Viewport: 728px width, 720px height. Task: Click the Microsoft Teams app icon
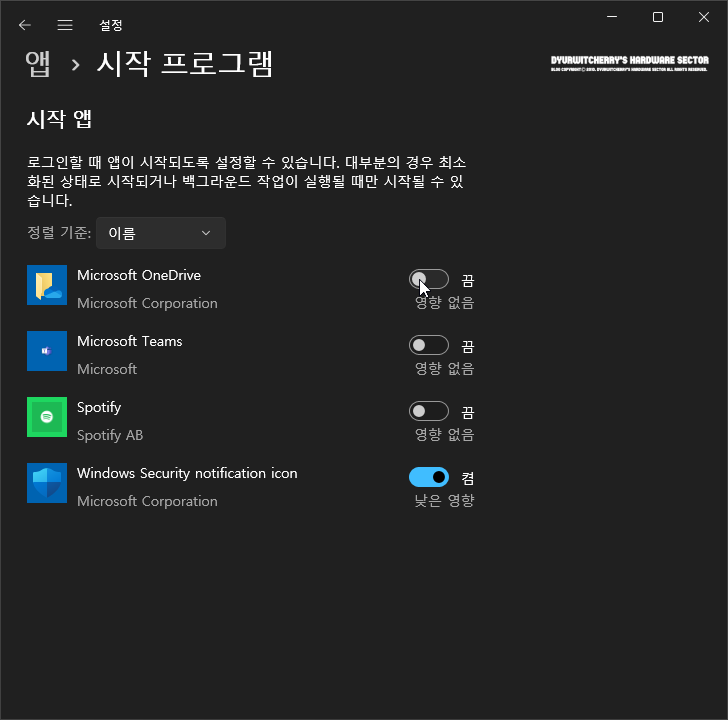click(47, 351)
